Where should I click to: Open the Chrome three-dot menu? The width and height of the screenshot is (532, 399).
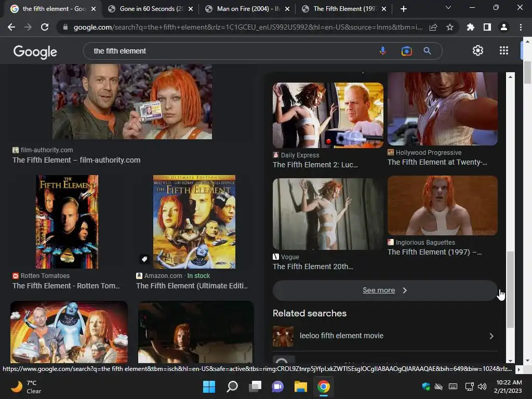521,27
